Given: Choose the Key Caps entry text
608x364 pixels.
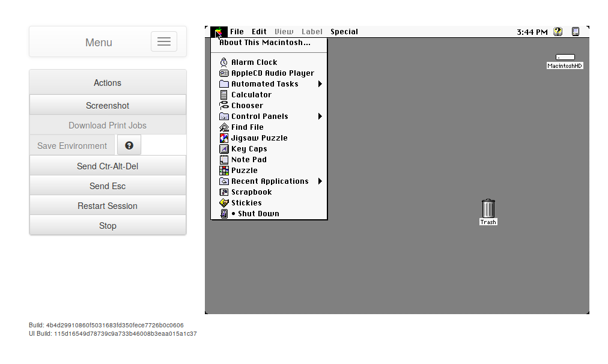Looking at the screenshot, I should point(249,149).
